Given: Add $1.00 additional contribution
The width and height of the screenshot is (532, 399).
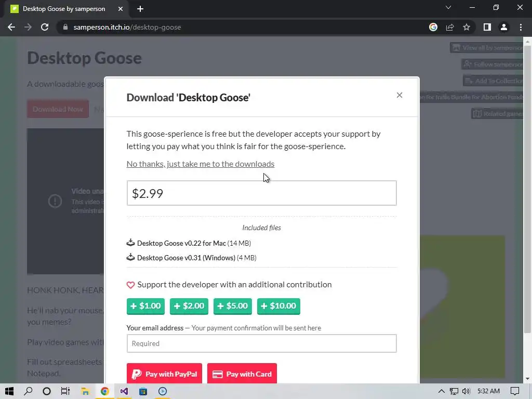Looking at the screenshot, I should 145,307.
